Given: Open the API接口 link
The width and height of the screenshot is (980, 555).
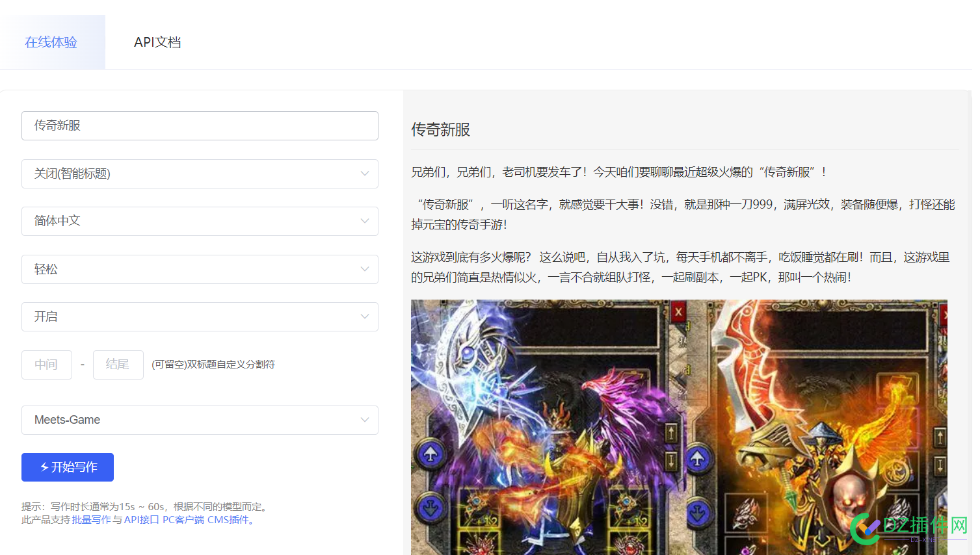Looking at the screenshot, I should (141, 520).
